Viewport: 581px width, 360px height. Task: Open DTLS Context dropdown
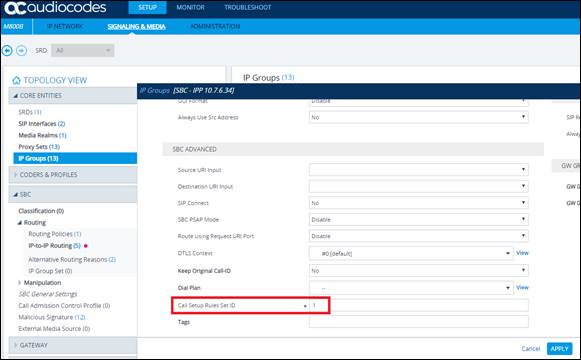[x=411, y=253]
